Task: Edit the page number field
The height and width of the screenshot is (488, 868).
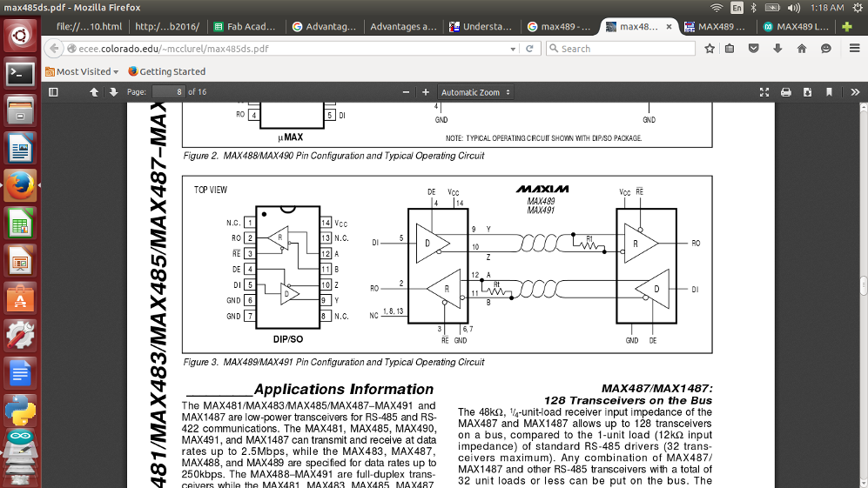Action: pyautogui.click(x=168, y=92)
